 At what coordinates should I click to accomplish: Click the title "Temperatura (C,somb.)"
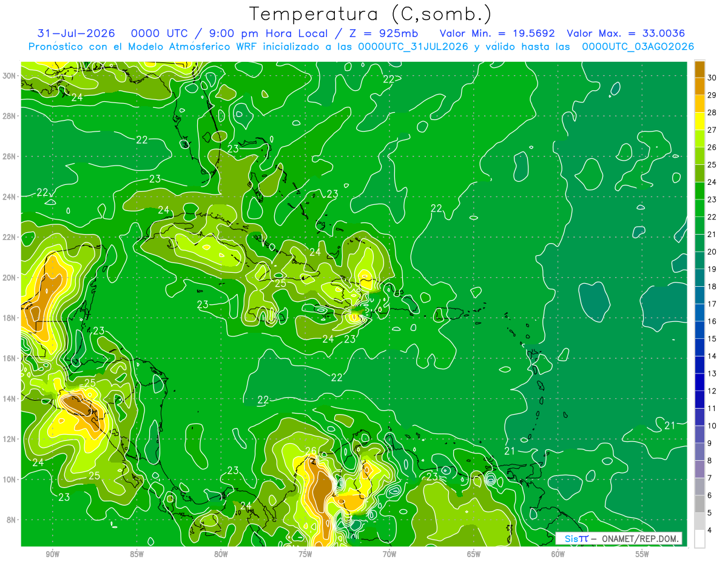coord(370,14)
